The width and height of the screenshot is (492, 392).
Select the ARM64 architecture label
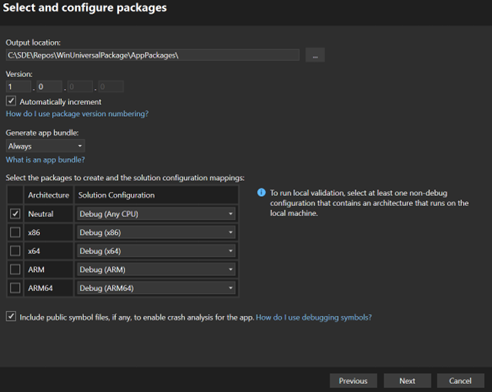click(40, 288)
